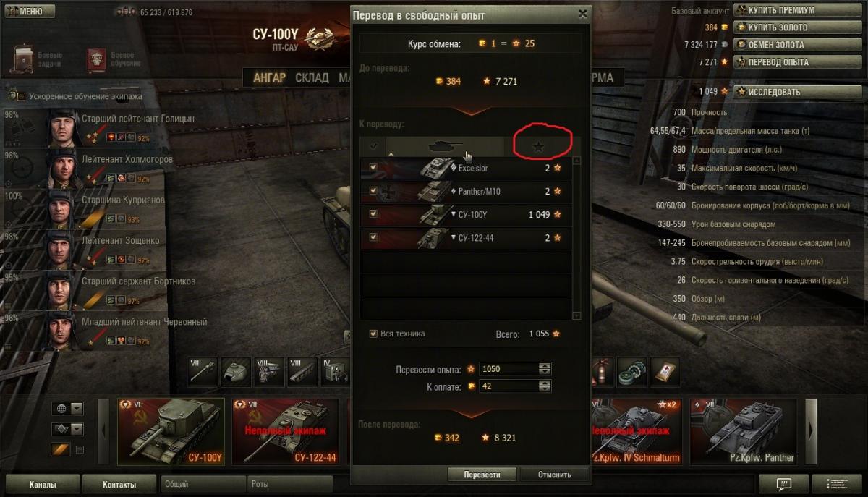The width and height of the screenshot is (868, 497).
Task: Toggle the Вся техника checkbox
Action: [x=373, y=334]
